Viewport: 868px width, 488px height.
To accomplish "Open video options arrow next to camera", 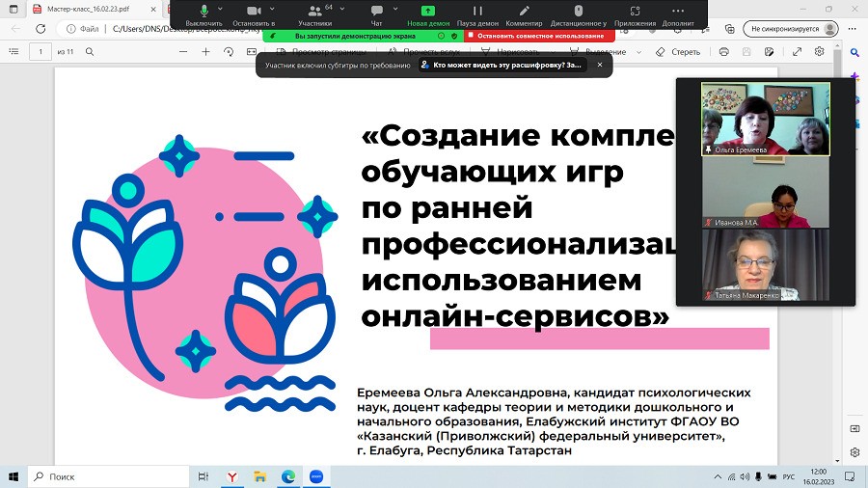I will (x=272, y=9).
